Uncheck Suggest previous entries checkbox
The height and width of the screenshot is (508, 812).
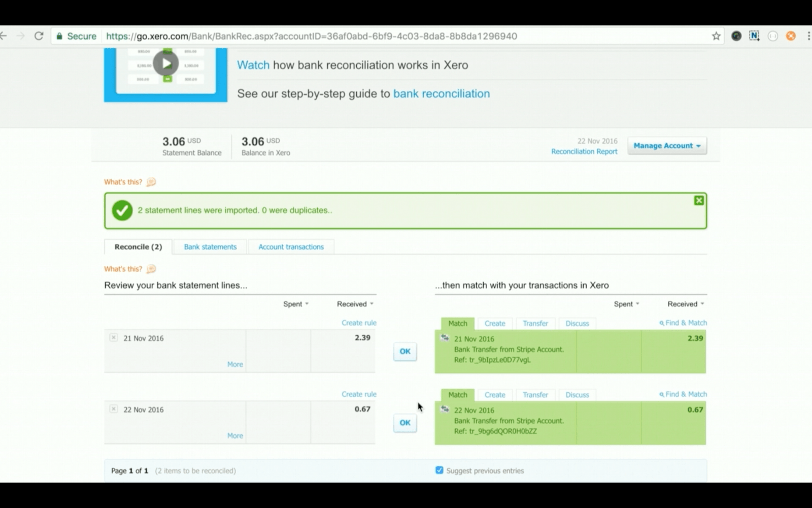(x=439, y=470)
